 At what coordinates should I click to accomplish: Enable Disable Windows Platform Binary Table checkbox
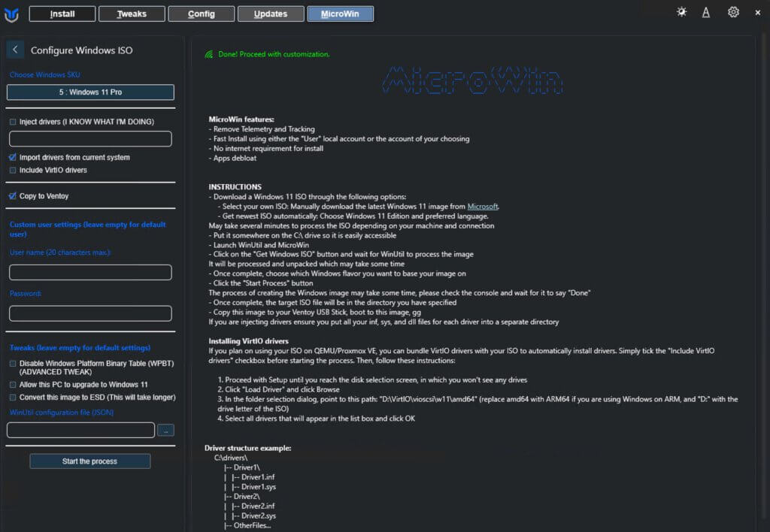point(13,364)
